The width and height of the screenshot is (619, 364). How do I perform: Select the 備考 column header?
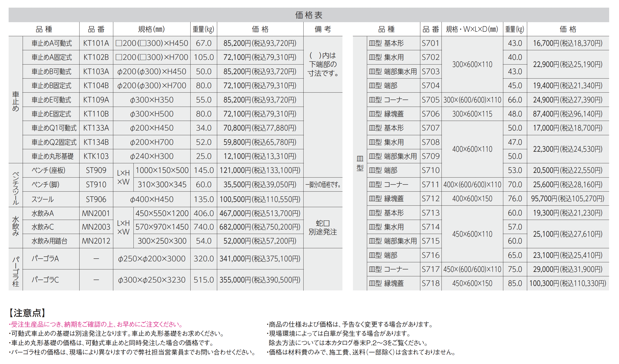[323, 29]
